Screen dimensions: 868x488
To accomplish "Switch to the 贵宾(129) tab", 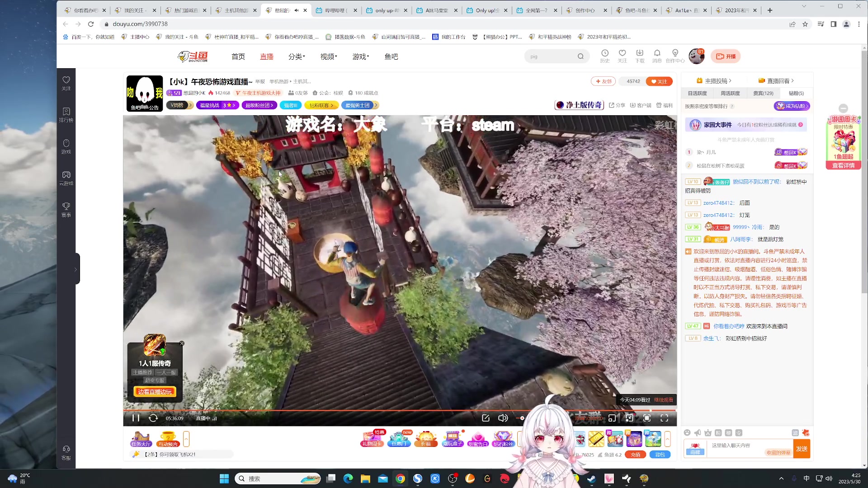I will point(763,93).
